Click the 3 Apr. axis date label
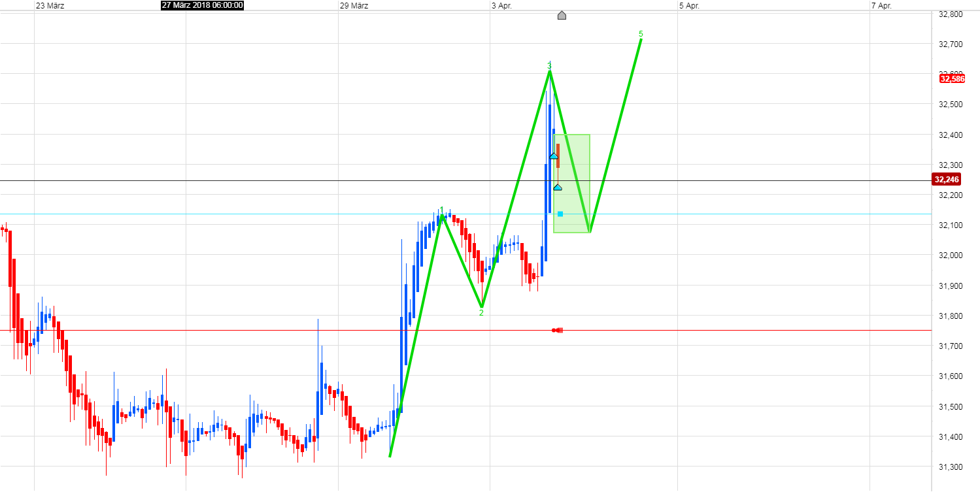 coord(501,5)
